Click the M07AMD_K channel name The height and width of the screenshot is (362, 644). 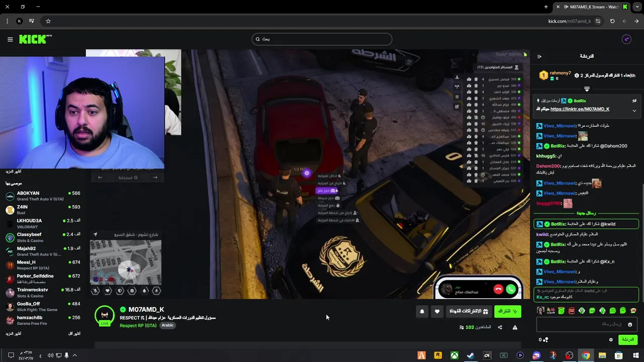click(146, 310)
